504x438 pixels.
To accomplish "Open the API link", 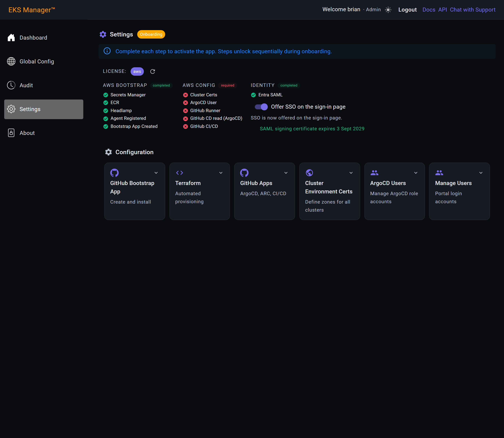I will tap(442, 10).
